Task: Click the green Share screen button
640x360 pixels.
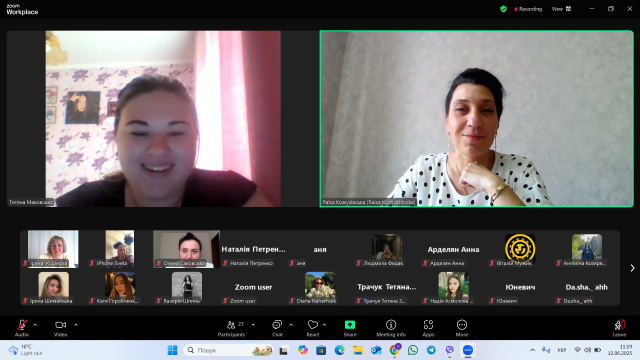Action: point(350,328)
